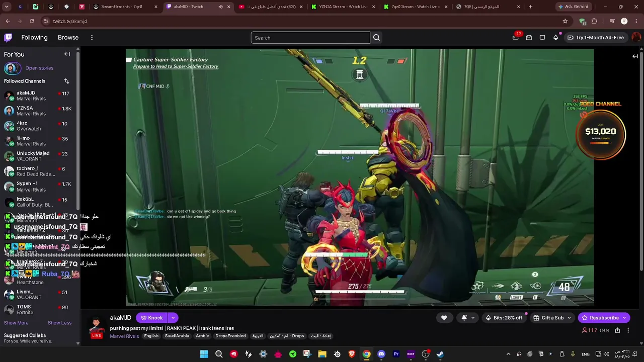Open Prime loot crown with 13 badge

pyautogui.click(x=516, y=37)
